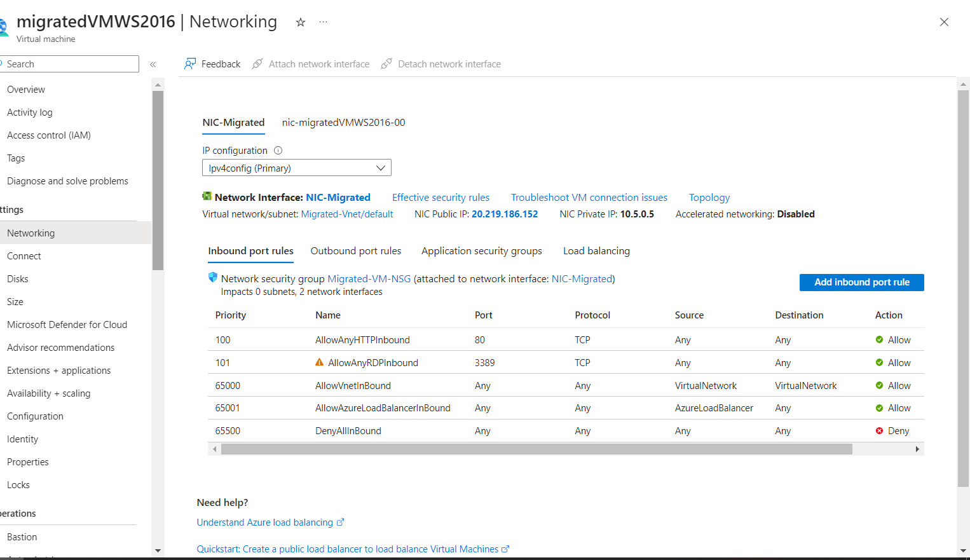This screenshot has height=560, width=970.
Task: Close the Networking blade with X
Action: click(944, 22)
